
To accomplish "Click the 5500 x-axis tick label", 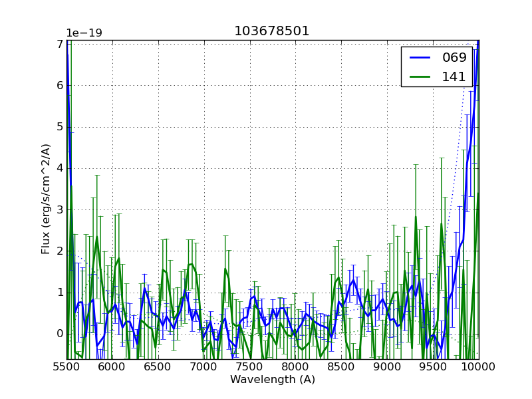I will tap(66, 367).
